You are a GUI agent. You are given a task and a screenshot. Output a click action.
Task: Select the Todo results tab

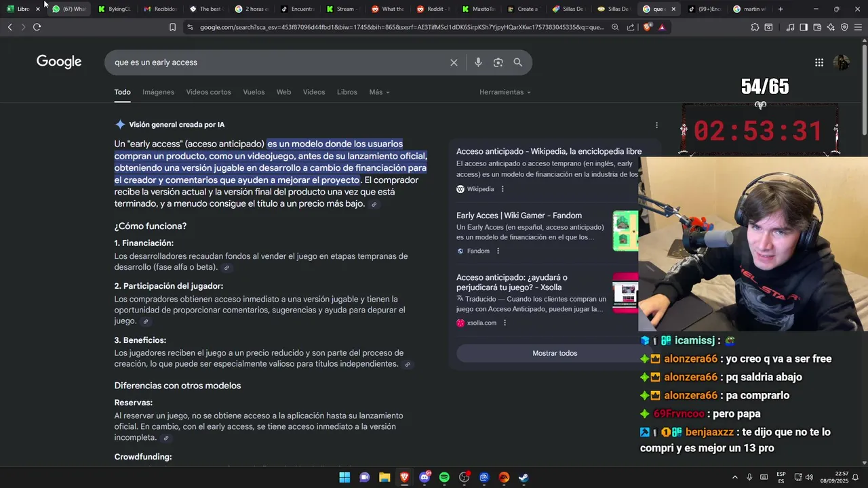click(122, 92)
